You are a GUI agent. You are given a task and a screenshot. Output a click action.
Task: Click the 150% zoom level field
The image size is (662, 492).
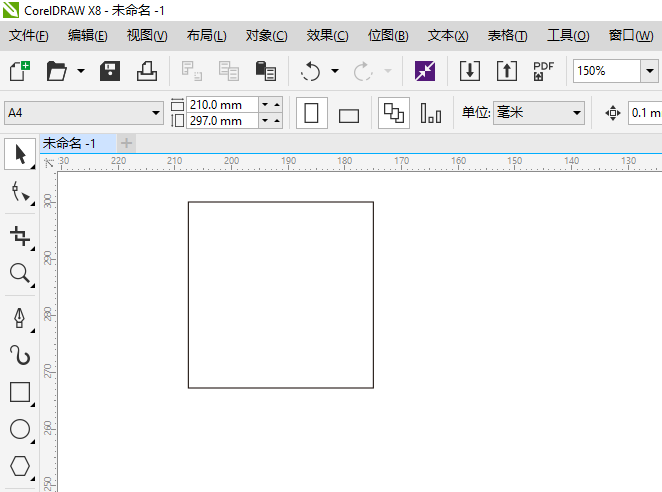pos(607,71)
